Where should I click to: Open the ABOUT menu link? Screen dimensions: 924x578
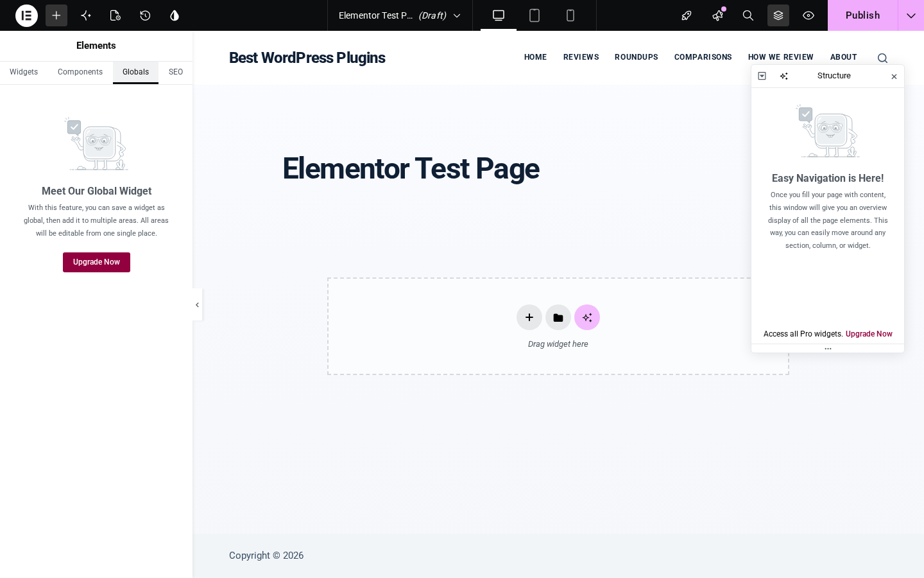(x=843, y=57)
